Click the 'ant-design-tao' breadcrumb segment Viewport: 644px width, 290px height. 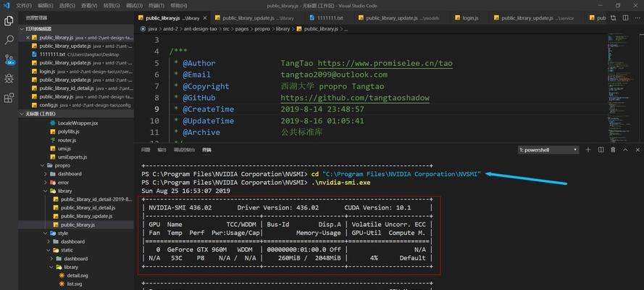click(201, 29)
